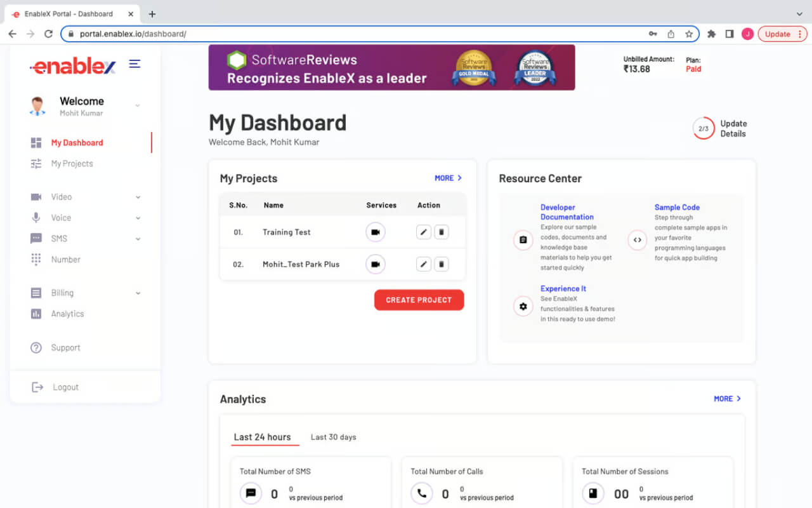This screenshot has height=508, width=812.
Task: Go back with the browser back arrow
Action: click(x=13, y=34)
